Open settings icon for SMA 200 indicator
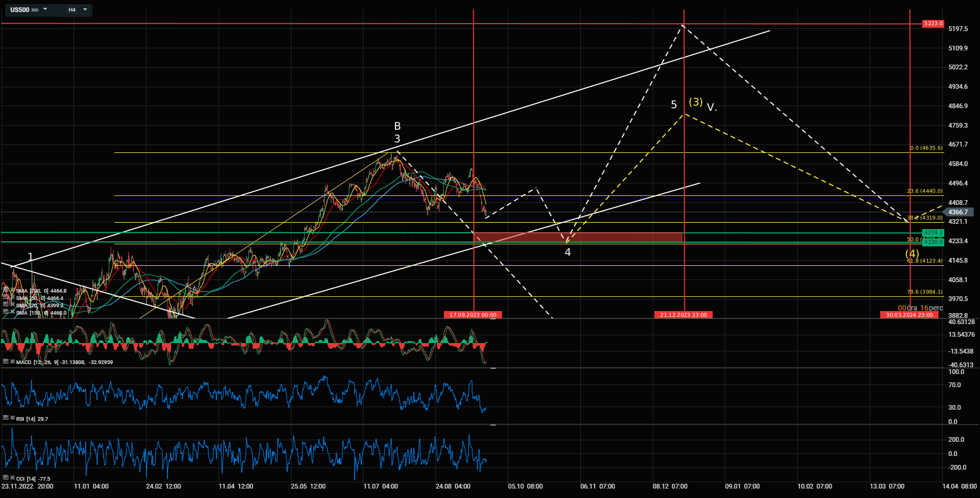The image size is (980, 498). [x=6, y=290]
